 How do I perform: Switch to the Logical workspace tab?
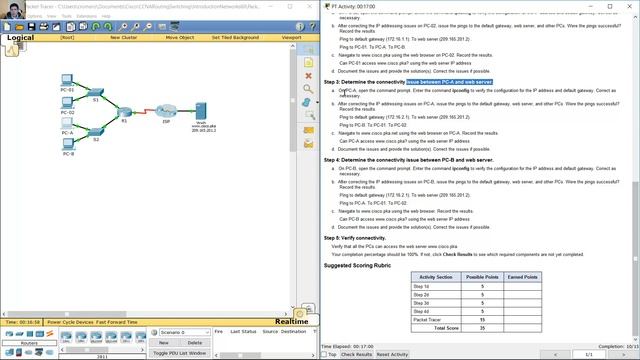click(x=20, y=38)
